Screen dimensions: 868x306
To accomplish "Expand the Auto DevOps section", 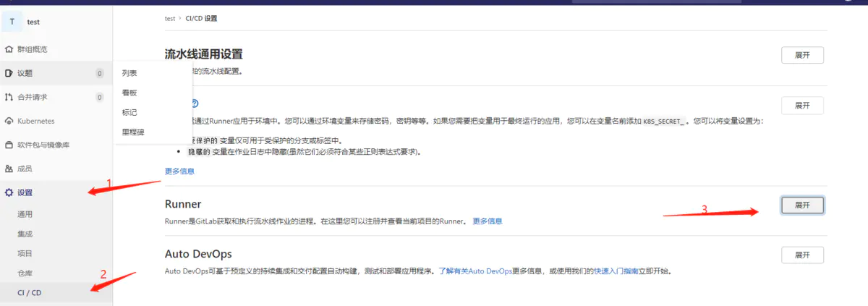I will click(x=802, y=255).
